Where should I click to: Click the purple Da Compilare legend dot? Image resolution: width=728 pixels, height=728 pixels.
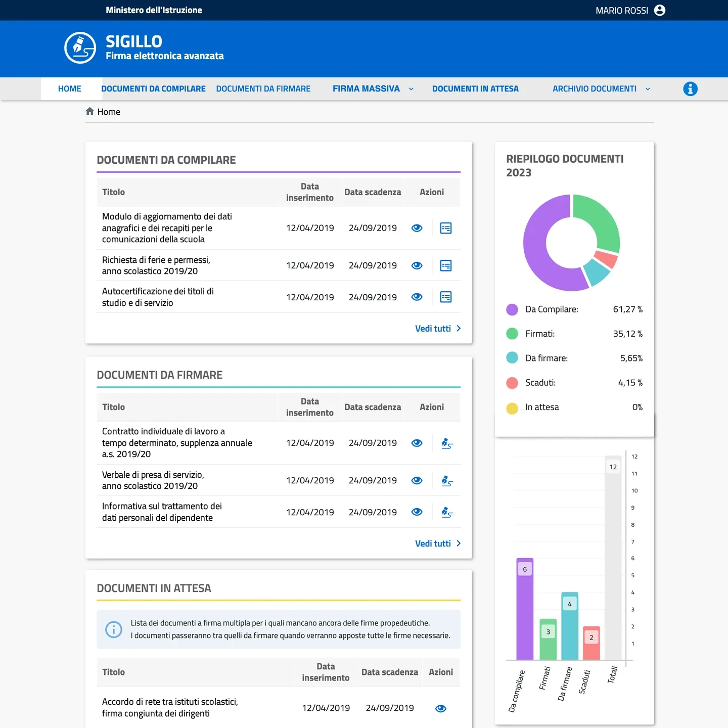tap(512, 309)
